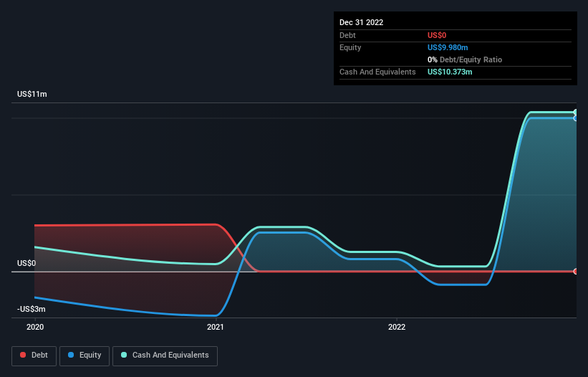This screenshot has width=588, height=377.
Task: Click the US$0 y-axis label
Action: (x=26, y=263)
